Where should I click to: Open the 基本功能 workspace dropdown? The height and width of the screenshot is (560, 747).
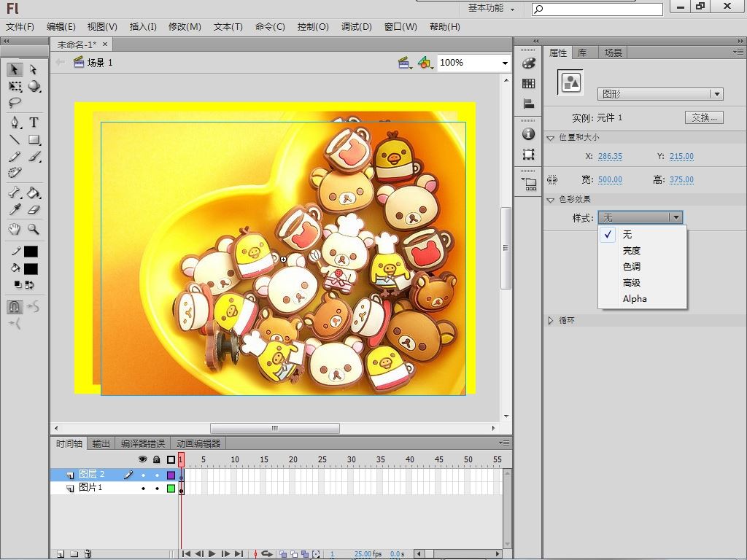tap(491, 8)
